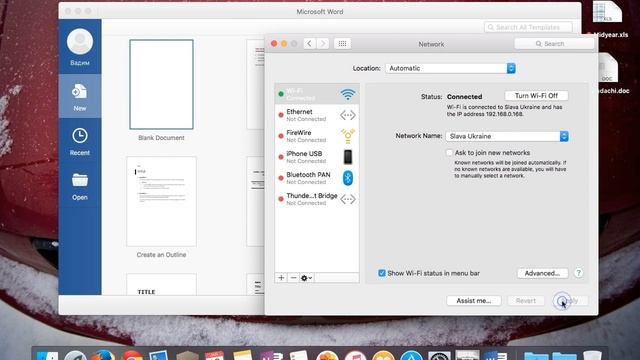
Task: Go forward in the Network preferences window
Action: [322, 44]
